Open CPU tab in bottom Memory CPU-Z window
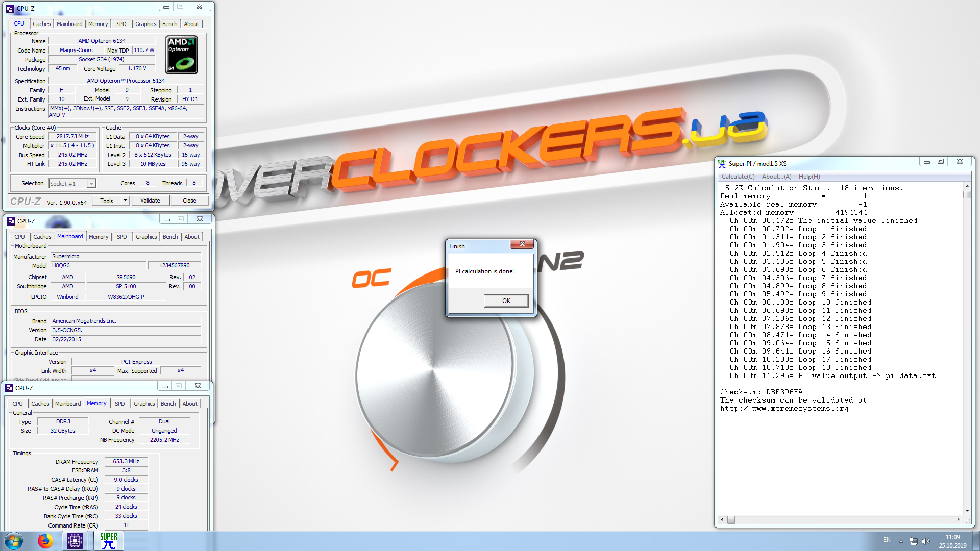The width and height of the screenshot is (980, 551). pos(17,404)
